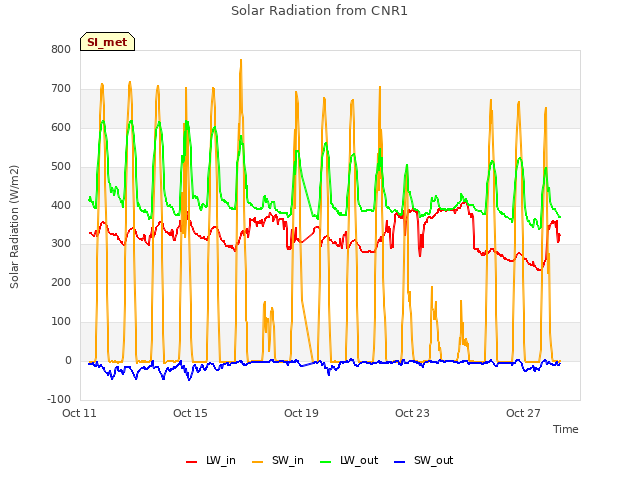Toggle the SW_in legend entry
Screen dimensions: 640x480
point(278,460)
